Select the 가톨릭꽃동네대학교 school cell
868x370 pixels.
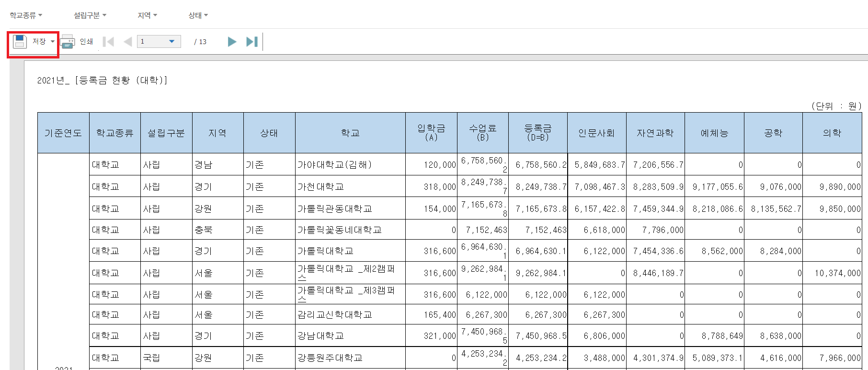350,230
